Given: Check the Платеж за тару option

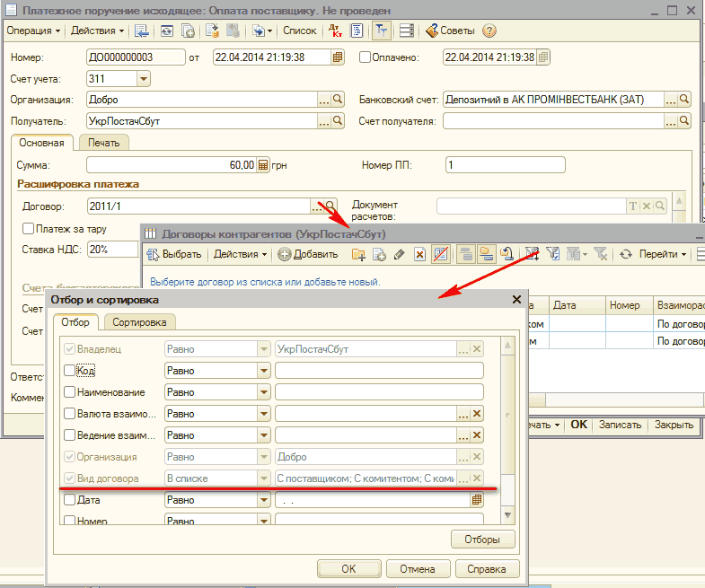Looking at the screenshot, I should click(x=29, y=229).
